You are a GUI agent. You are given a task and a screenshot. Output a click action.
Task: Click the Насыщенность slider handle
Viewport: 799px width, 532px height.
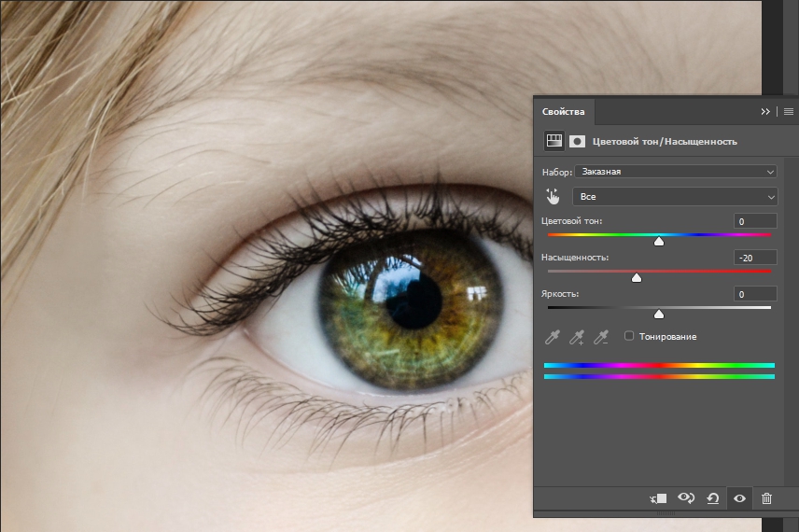click(x=637, y=278)
